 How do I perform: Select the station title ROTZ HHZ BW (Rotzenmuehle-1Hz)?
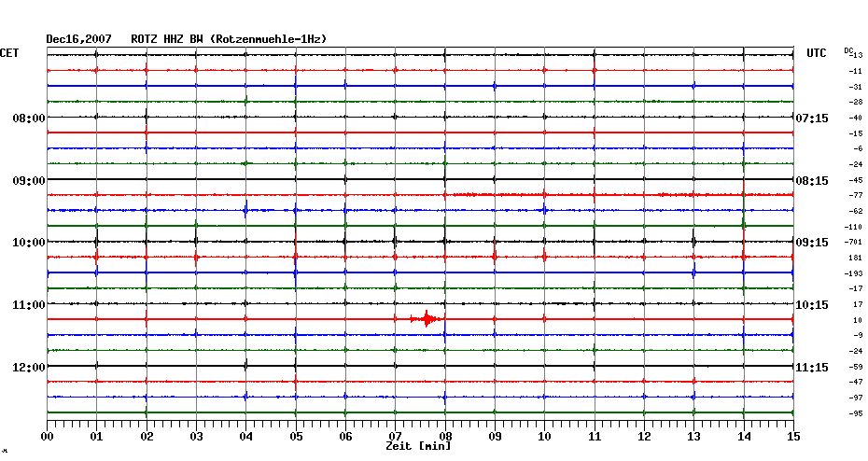(x=229, y=39)
